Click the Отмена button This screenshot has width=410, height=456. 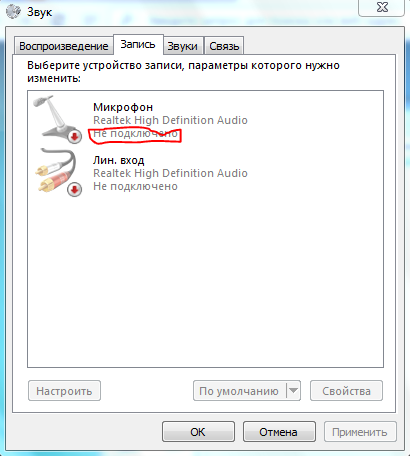pos(279,432)
